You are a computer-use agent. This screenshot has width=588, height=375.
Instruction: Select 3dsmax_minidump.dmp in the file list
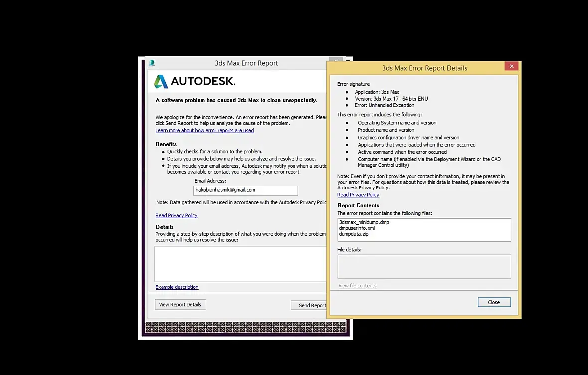[364, 222]
